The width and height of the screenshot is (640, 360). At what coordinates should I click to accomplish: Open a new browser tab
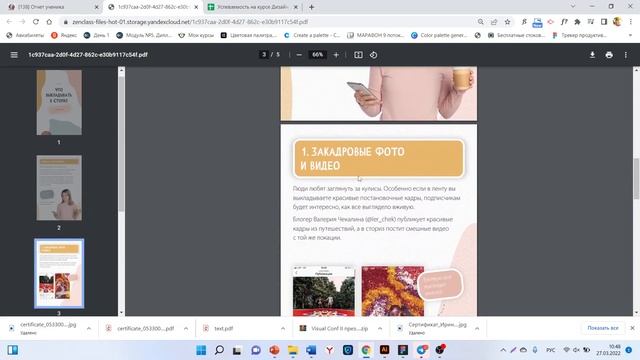tap(311, 7)
